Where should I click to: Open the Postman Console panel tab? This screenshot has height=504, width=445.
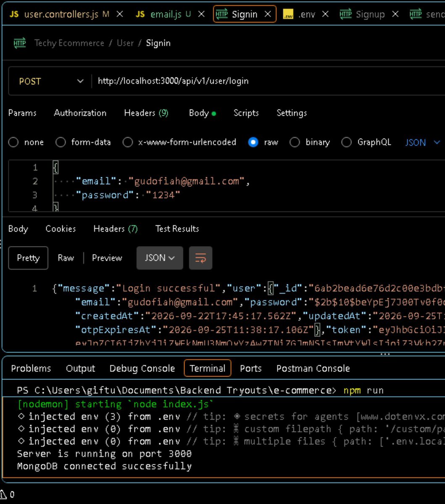coord(313,368)
